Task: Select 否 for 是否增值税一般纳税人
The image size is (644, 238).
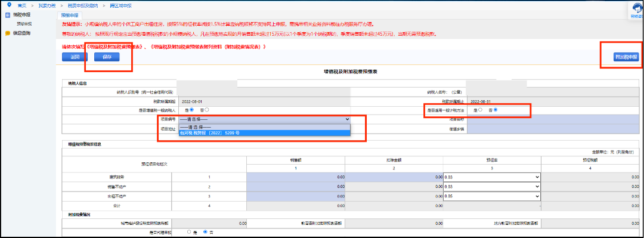Action: point(206,110)
